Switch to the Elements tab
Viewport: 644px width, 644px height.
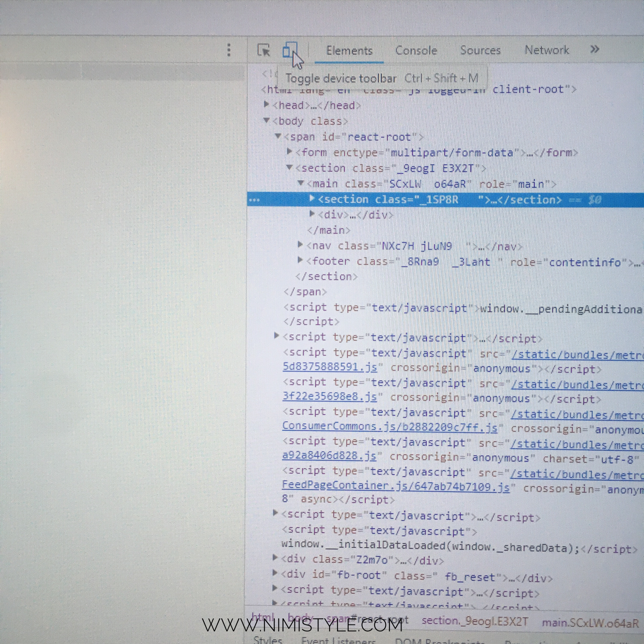[x=349, y=51]
